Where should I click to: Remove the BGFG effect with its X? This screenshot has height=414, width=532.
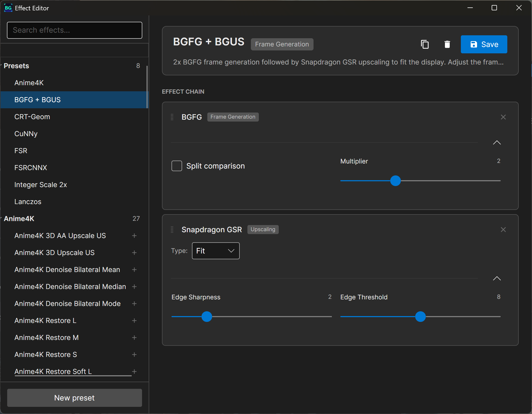click(x=503, y=117)
